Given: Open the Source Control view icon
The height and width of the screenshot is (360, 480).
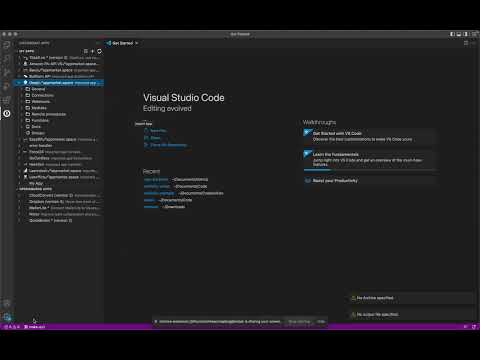Looking at the screenshot, I should pyautogui.click(x=7, y=72).
